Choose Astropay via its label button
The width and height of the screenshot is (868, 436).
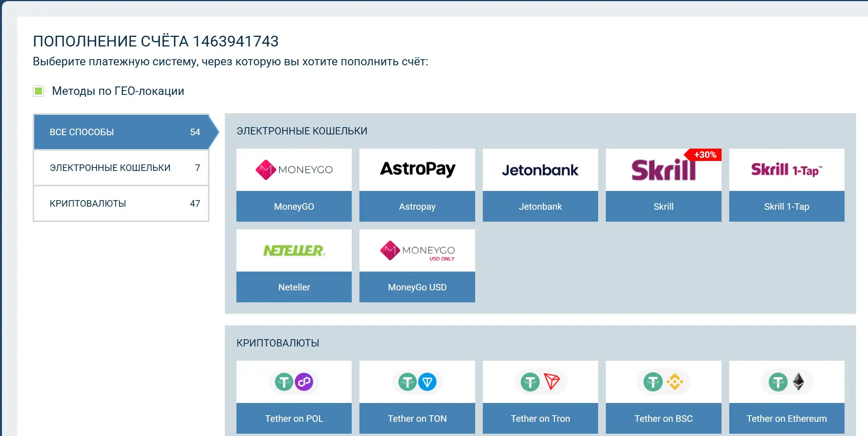pos(417,206)
